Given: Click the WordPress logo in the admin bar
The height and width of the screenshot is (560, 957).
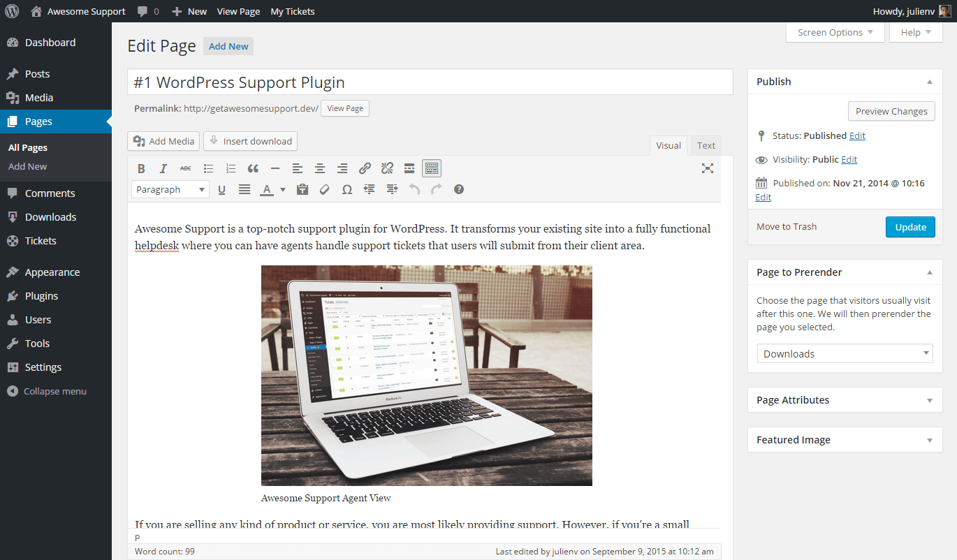Looking at the screenshot, I should point(13,11).
